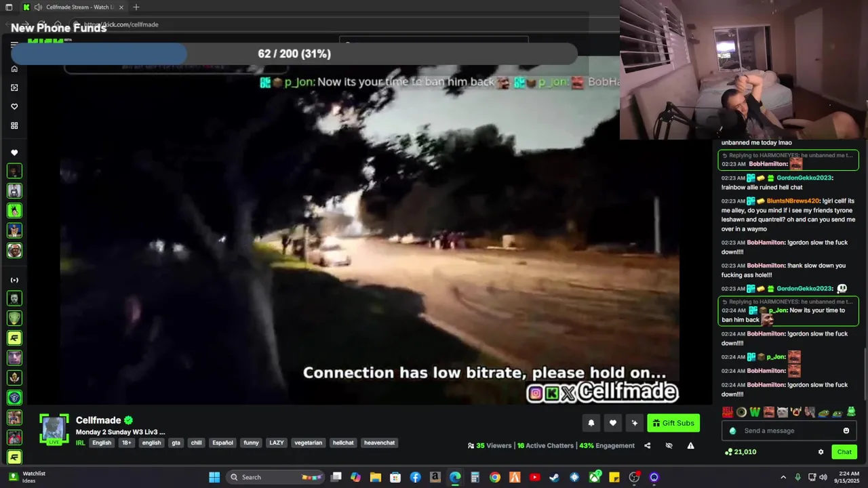The image size is (868, 488).
Task: Open the 21,010 channel points balance
Action: point(741,452)
